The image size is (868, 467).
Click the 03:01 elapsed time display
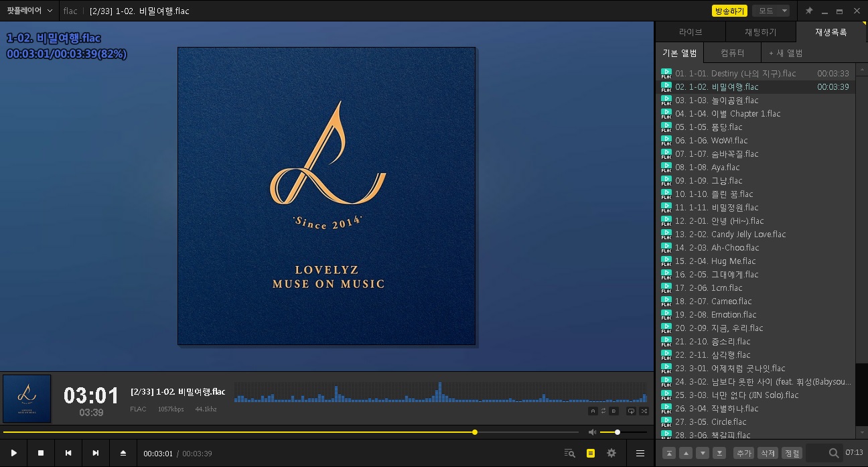coord(91,395)
